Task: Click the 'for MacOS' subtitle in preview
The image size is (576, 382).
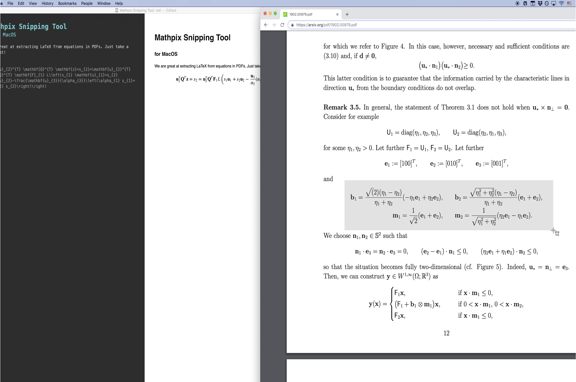Action: tap(166, 54)
